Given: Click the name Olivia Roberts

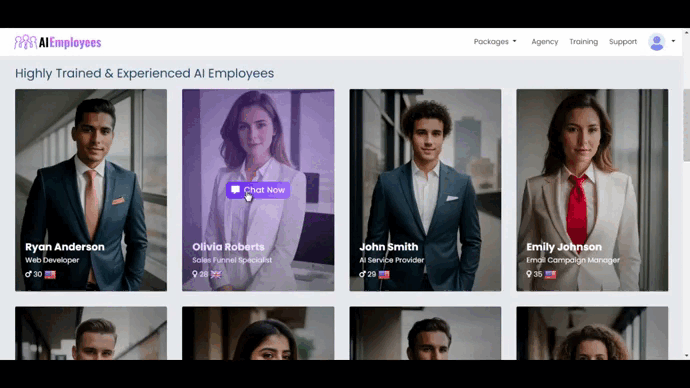Looking at the screenshot, I should point(228,247).
